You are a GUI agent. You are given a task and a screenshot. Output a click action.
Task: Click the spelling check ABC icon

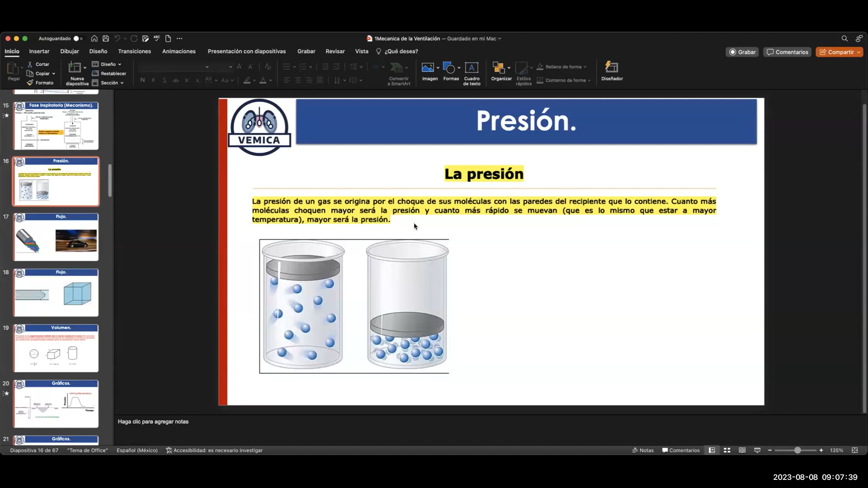[157, 38]
